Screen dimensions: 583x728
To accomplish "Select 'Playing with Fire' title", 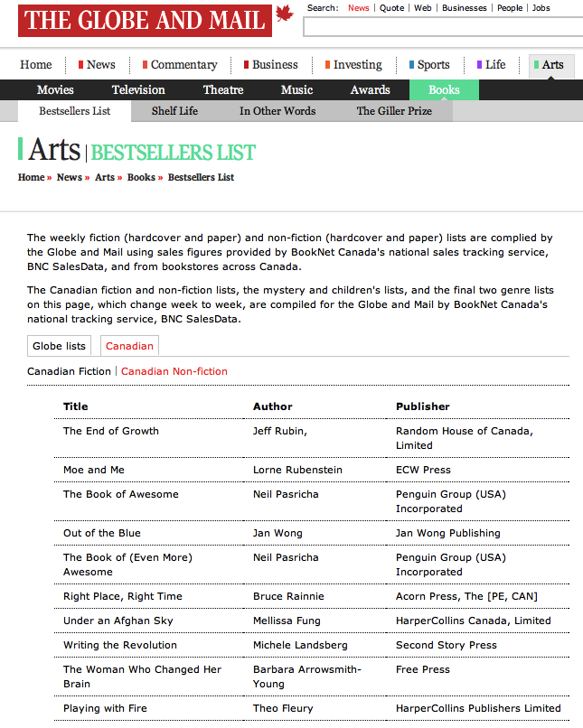I will point(105,708).
